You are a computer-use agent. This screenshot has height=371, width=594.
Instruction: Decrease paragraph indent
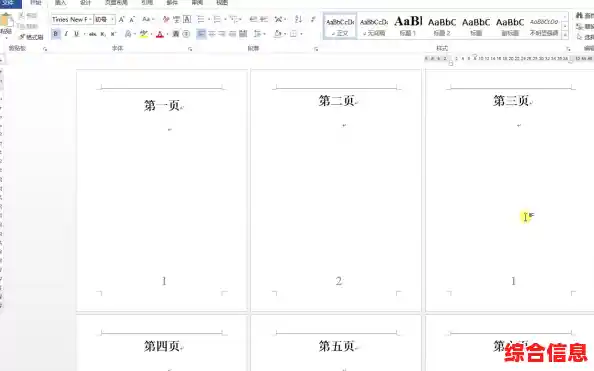tap(253, 19)
